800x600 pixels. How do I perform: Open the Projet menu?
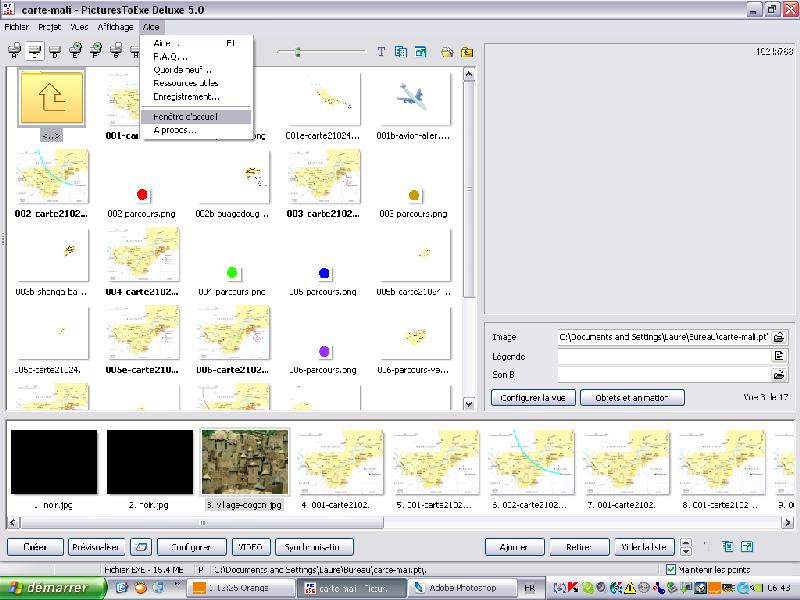click(49, 27)
